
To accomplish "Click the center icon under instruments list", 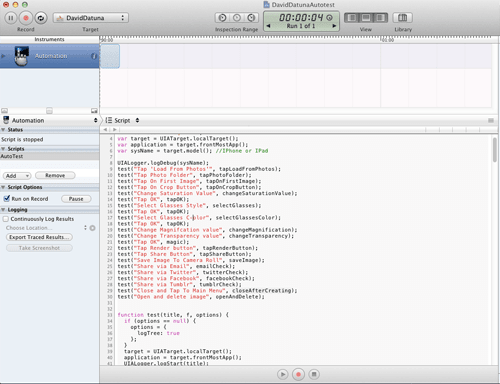I will click(49, 110).
